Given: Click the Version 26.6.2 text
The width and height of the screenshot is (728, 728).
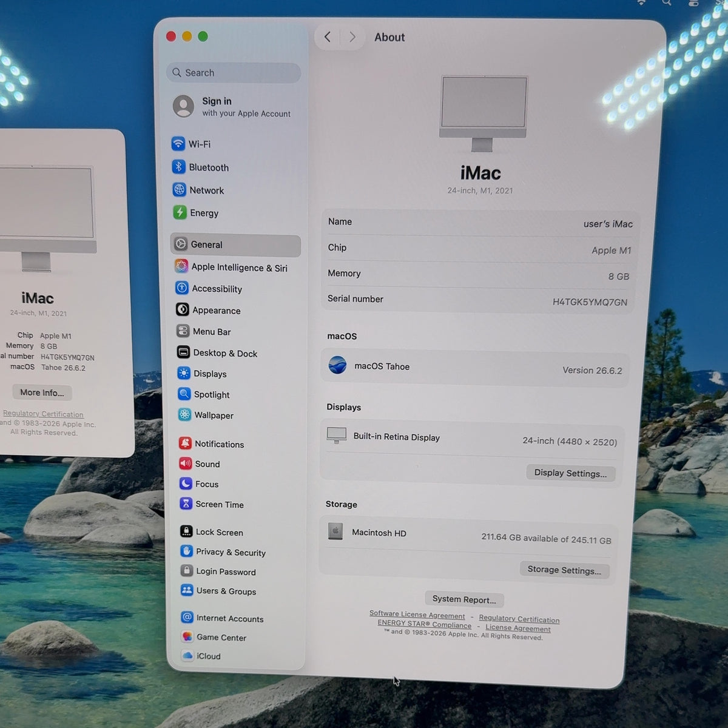Looking at the screenshot, I should tap(592, 370).
